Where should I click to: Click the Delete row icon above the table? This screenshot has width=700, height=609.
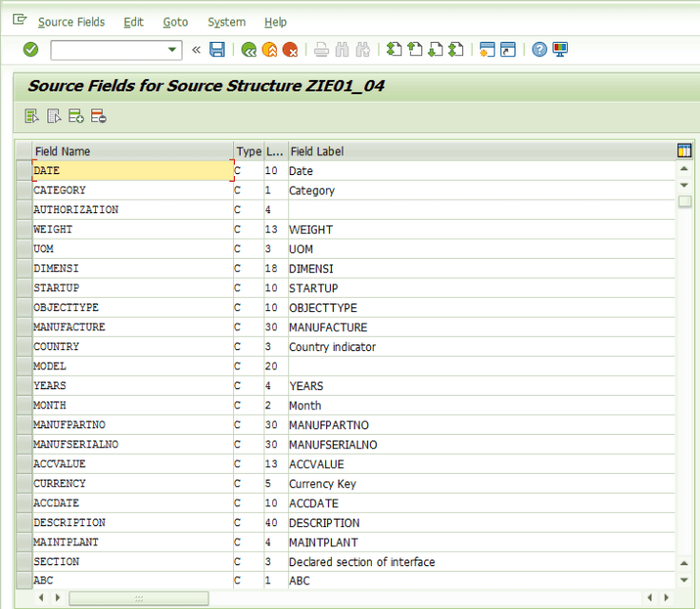click(99, 116)
